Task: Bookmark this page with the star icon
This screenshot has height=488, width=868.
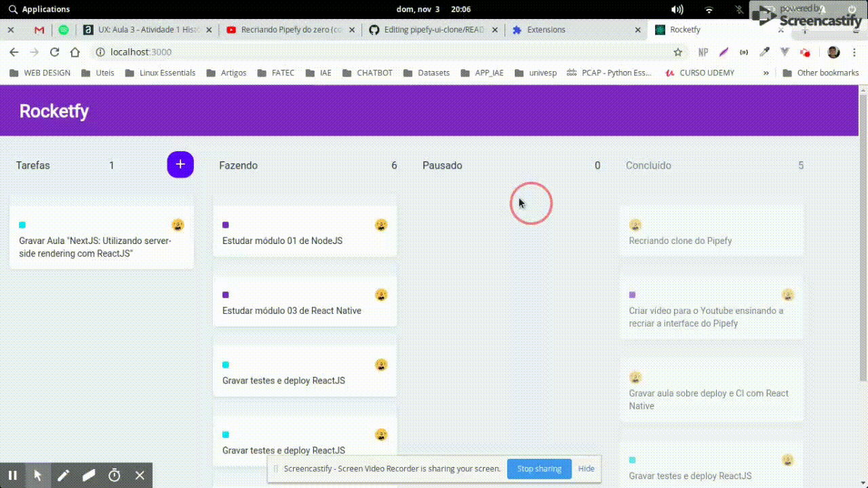Action: (x=677, y=52)
